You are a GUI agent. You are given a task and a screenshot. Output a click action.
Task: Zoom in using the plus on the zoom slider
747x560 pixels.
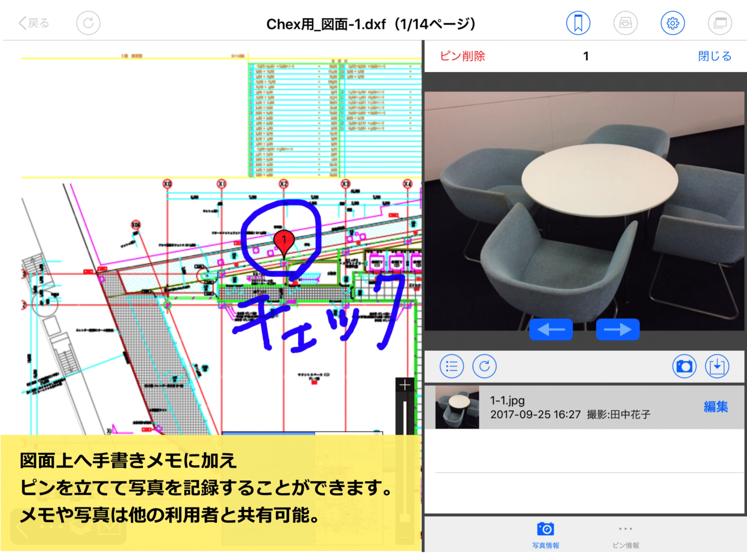(x=404, y=385)
